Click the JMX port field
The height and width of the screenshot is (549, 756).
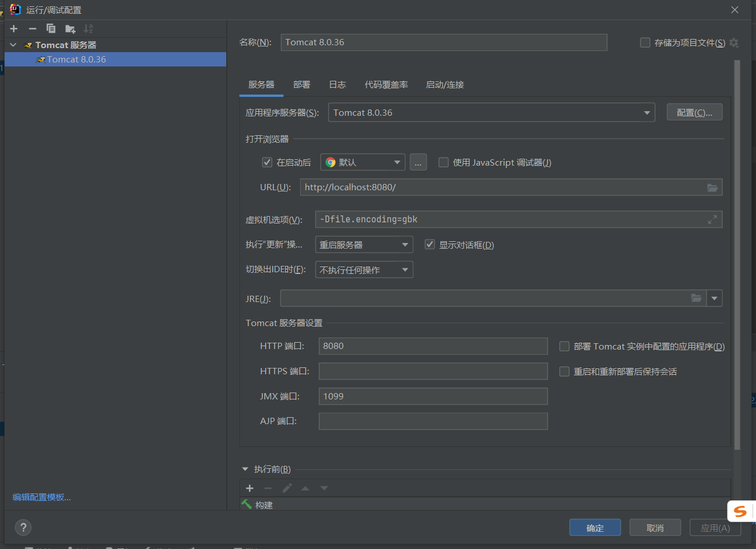point(433,397)
